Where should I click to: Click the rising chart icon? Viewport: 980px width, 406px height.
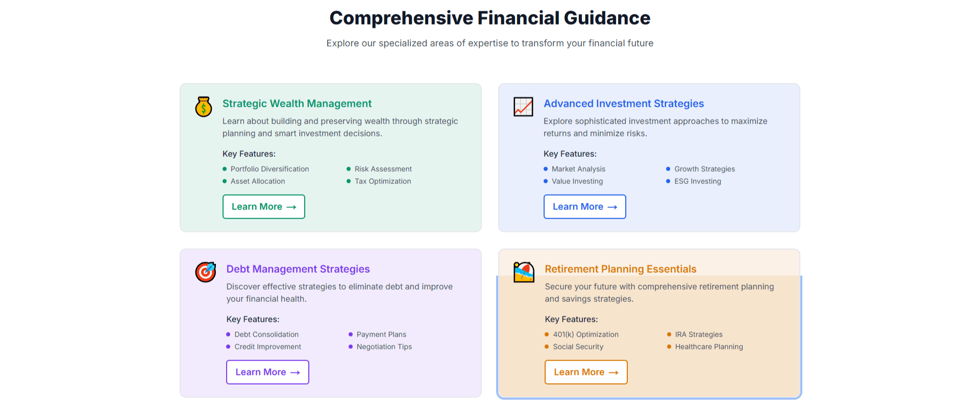click(x=523, y=107)
